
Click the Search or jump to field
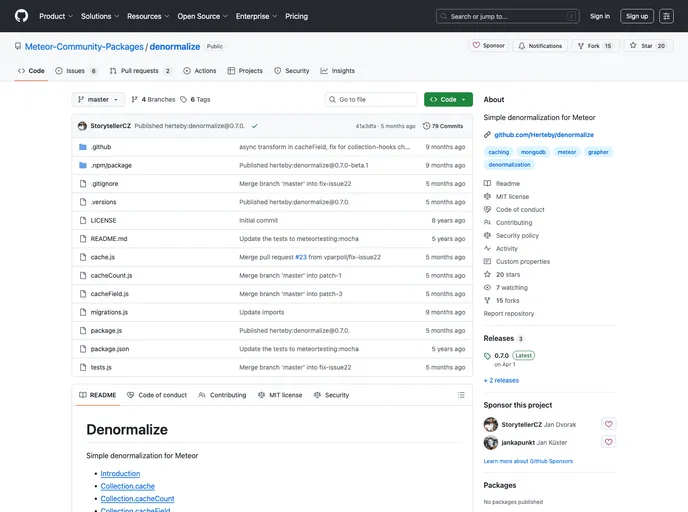click(x=508, y=16)
